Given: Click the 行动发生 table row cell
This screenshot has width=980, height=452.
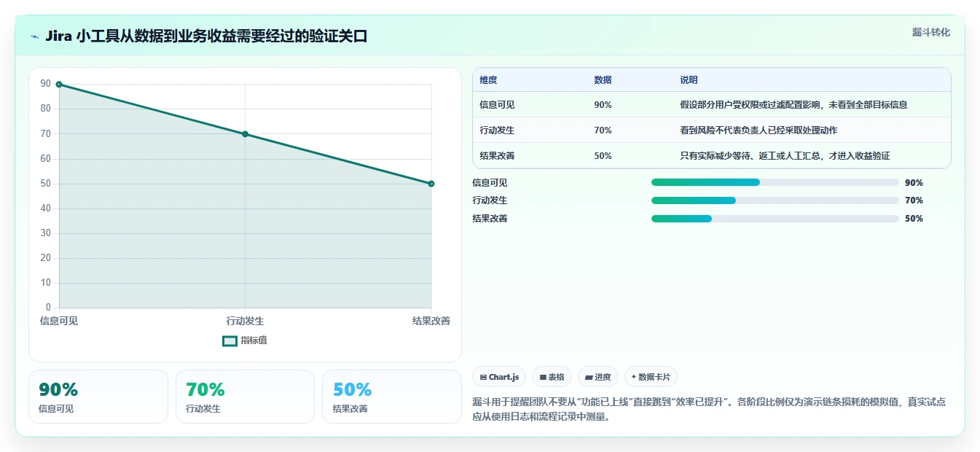Looking at the screenshot, I should pyautogui.click(x=497, y=130).
